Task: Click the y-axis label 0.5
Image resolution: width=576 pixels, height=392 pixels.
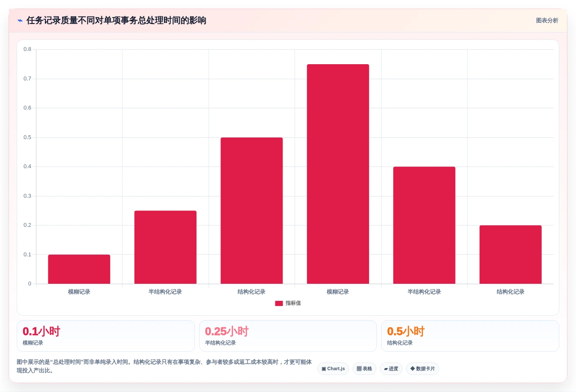Action: pyautogui.click(x=27, y=137)
